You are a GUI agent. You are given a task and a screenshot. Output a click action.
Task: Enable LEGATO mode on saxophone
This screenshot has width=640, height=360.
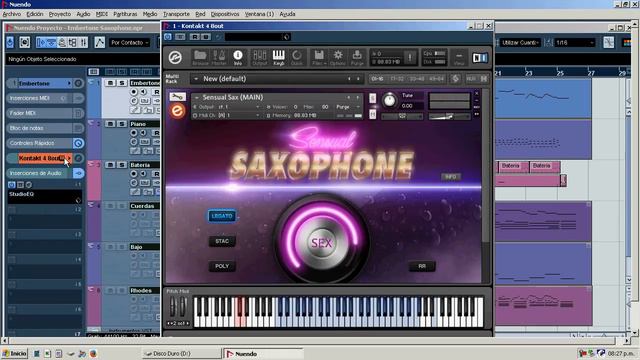[222, 216]
